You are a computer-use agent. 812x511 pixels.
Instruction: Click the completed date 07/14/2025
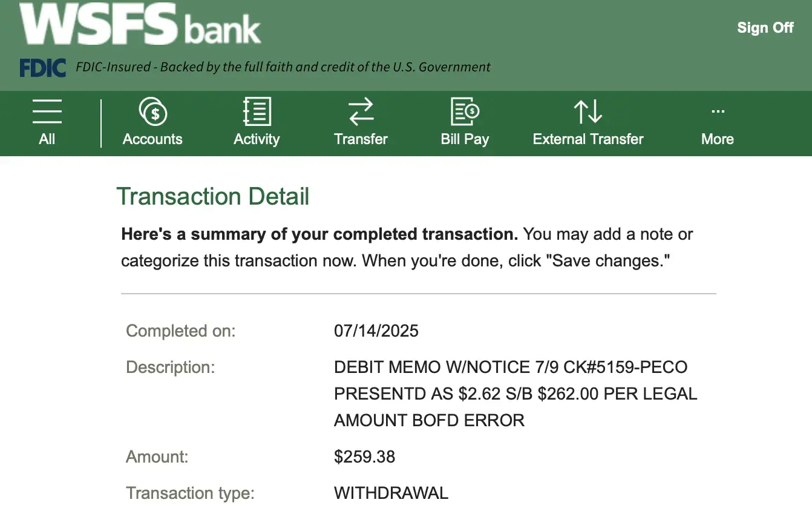click(x=376, y=331)
